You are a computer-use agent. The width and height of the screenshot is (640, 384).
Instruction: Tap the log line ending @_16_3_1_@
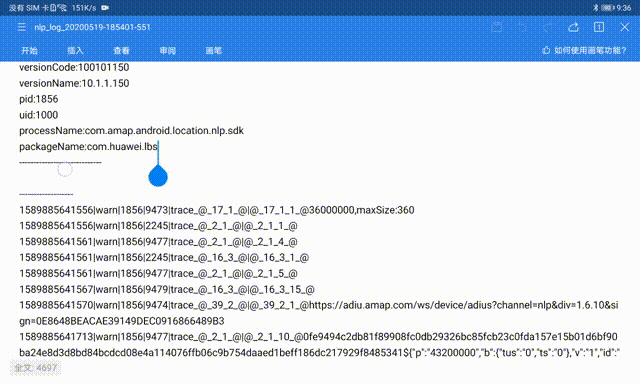(x=164, y=258)
